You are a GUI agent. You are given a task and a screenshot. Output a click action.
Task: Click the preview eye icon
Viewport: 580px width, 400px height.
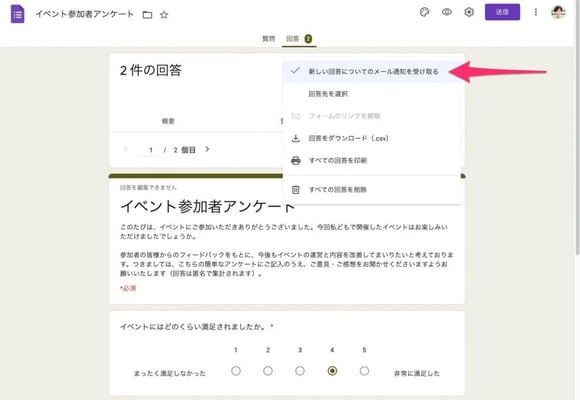tap(447, 12)
